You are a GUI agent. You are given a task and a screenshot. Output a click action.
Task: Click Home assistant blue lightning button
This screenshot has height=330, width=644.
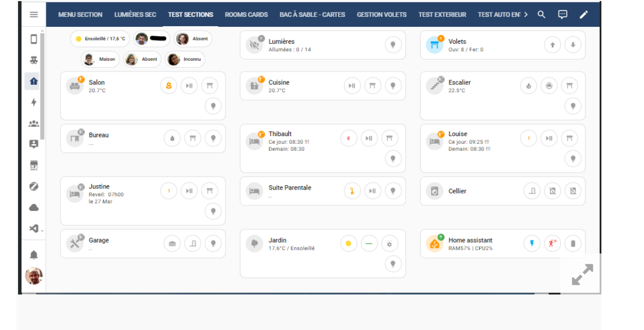tap(532, 244)
